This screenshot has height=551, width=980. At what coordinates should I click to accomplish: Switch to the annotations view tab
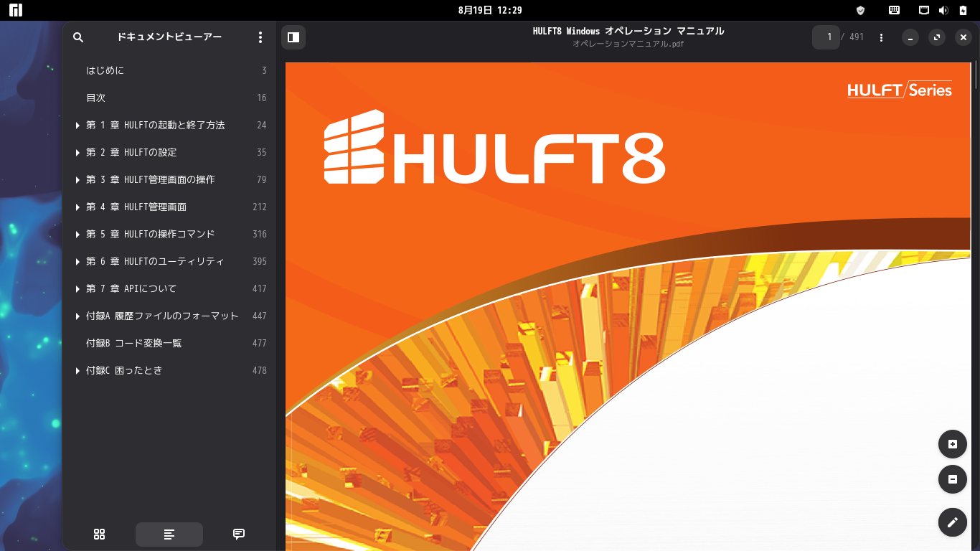[239, 534]
